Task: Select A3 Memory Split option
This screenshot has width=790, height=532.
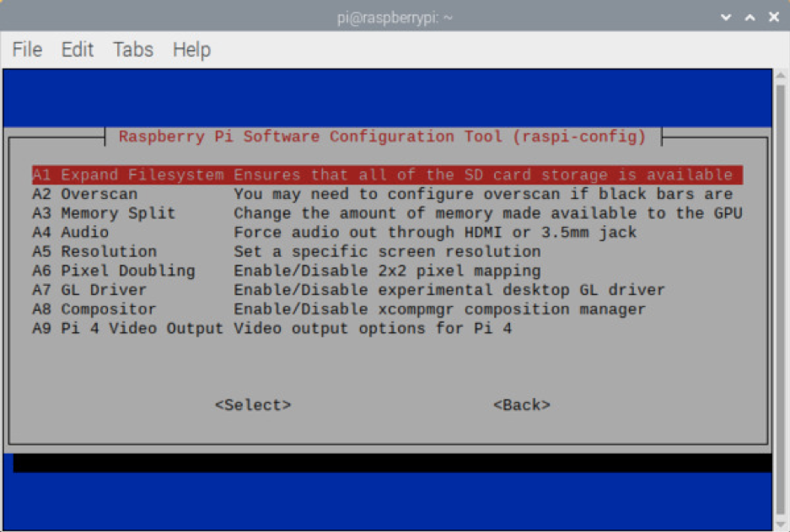Action: (x=388, y=213)
